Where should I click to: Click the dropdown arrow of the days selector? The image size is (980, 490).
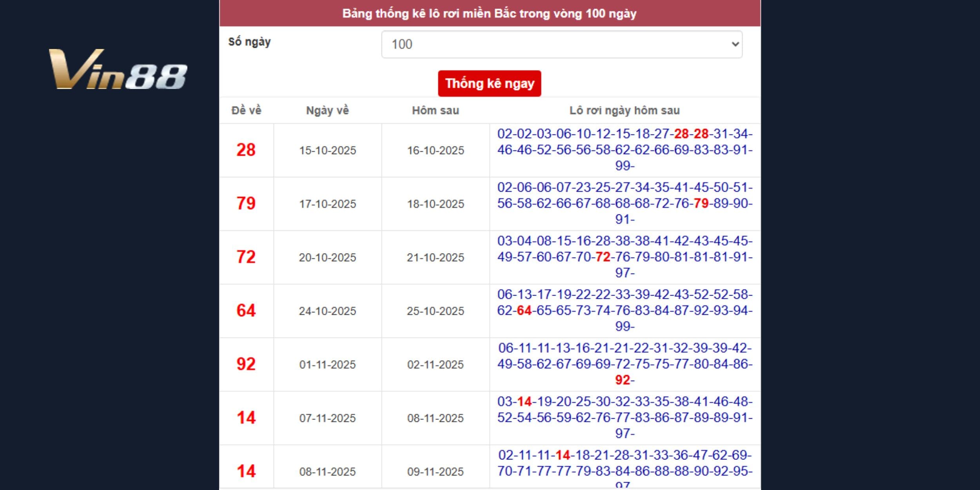click(735, 44)
